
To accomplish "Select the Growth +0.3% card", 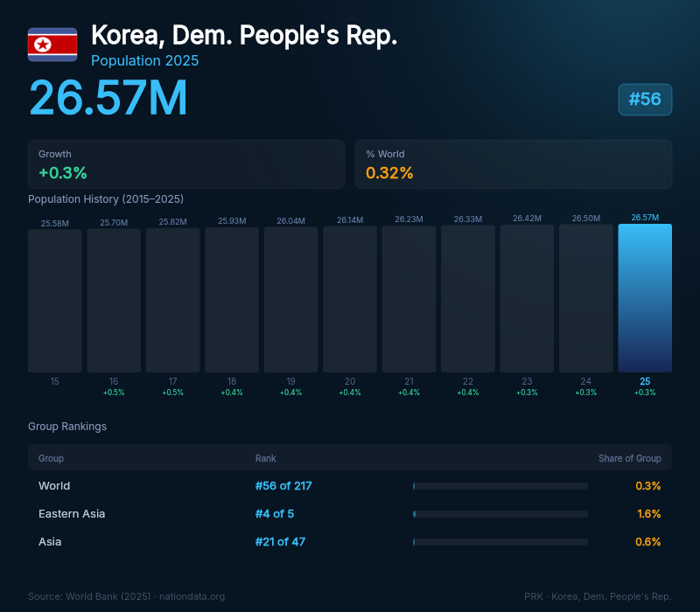I will [x=186, y=164].
